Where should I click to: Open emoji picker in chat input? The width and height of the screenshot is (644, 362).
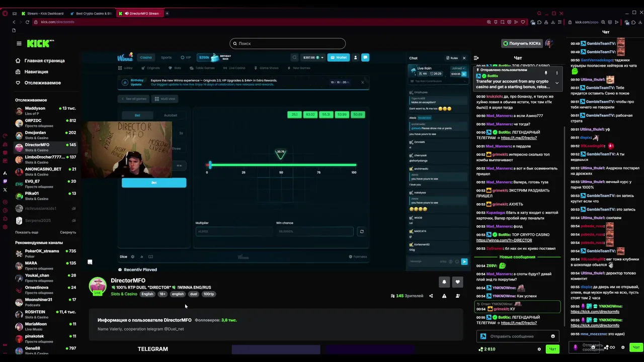tap(553, 336)
